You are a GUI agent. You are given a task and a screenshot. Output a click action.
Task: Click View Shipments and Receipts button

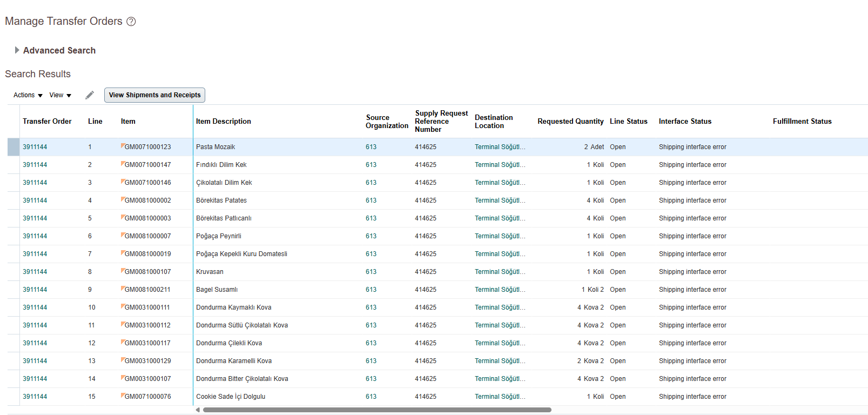click(x=154, y=95)
